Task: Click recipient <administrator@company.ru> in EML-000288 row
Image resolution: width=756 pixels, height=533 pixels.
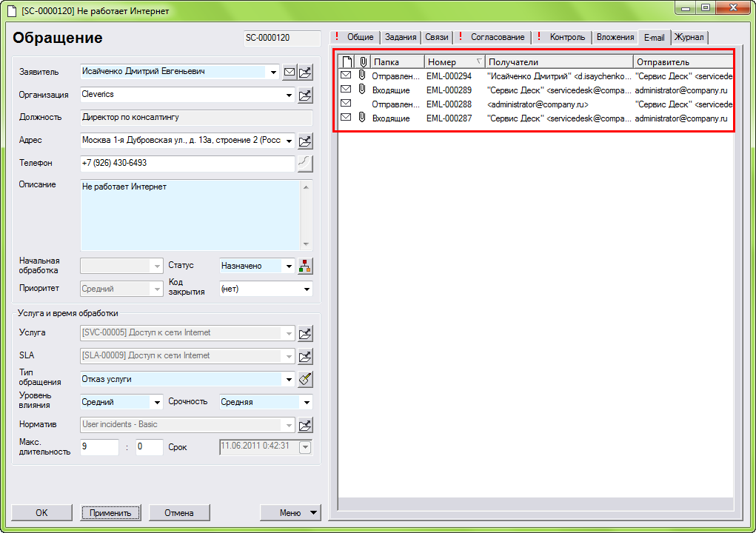Action: click(538, 104)
